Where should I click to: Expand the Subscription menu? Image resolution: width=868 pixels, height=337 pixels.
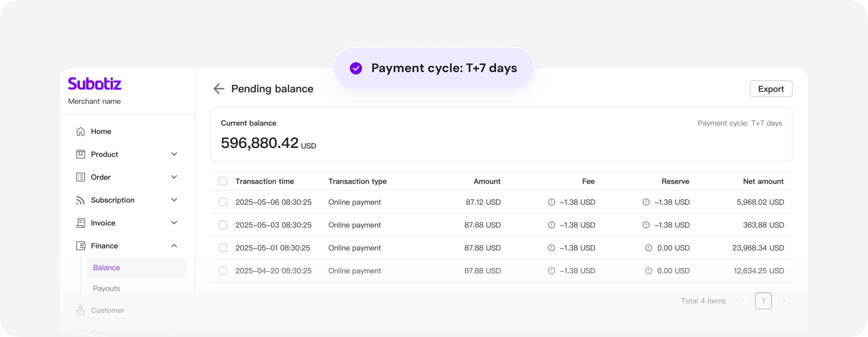[174, 200]
